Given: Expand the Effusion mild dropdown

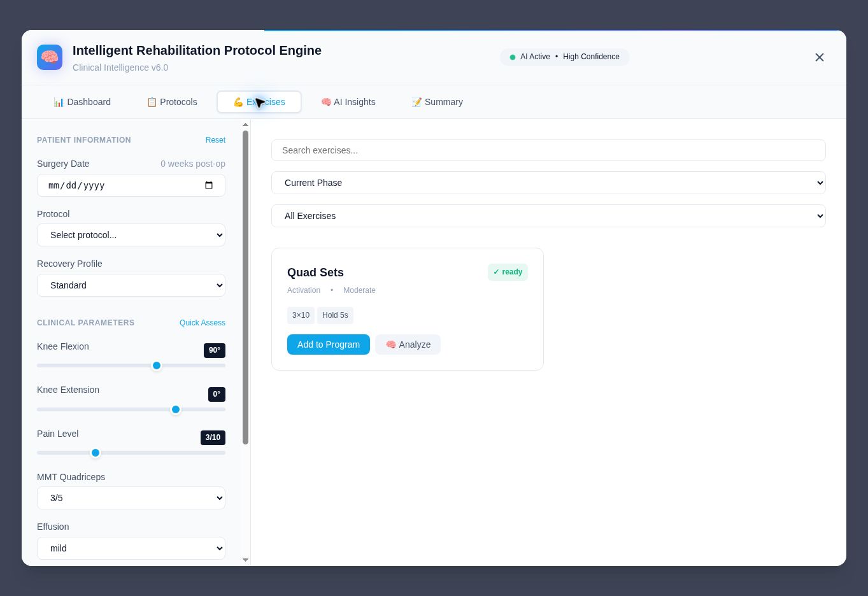Looking at the screenshot, I should (x=131, y=548).
